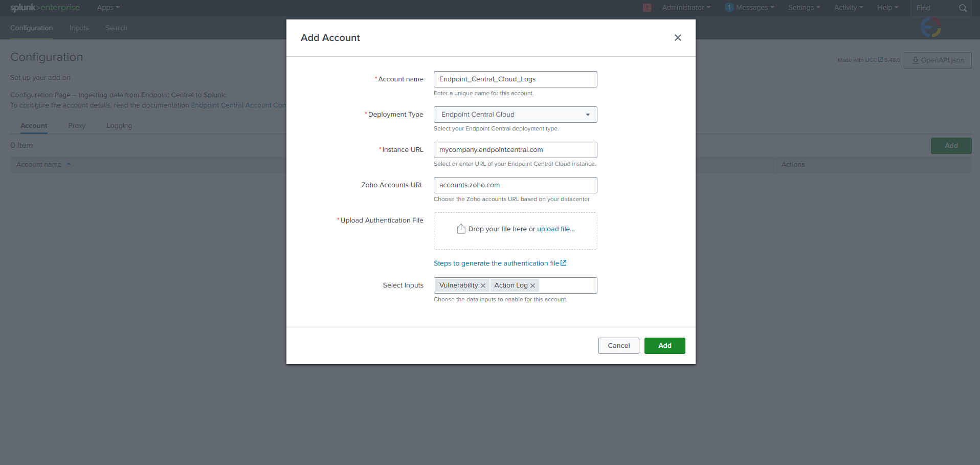Click the Endpoint Central app logo
Viewport: 980px width, 465px height.
931,28
